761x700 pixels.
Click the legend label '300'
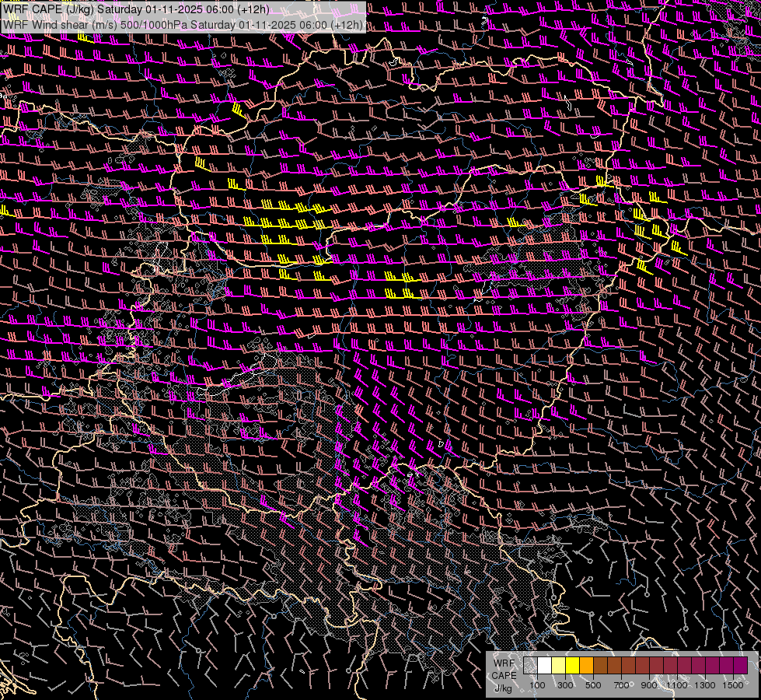click(x=565, y=685)
